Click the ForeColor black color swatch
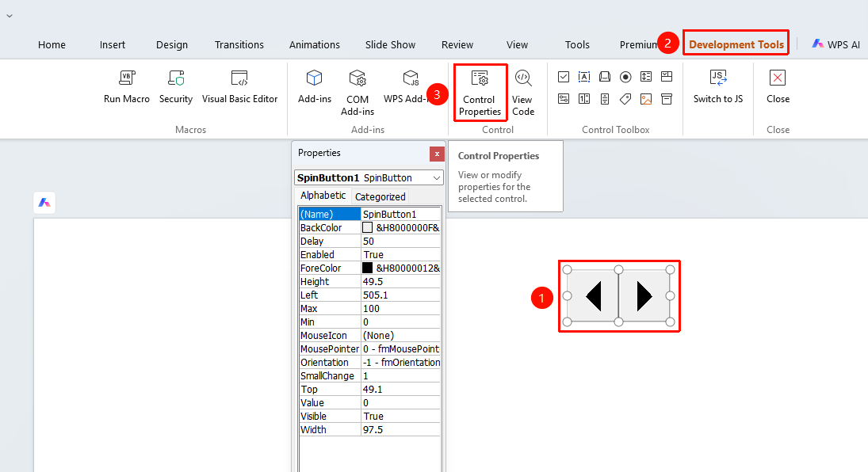868x472 pixels. (367, 268)
